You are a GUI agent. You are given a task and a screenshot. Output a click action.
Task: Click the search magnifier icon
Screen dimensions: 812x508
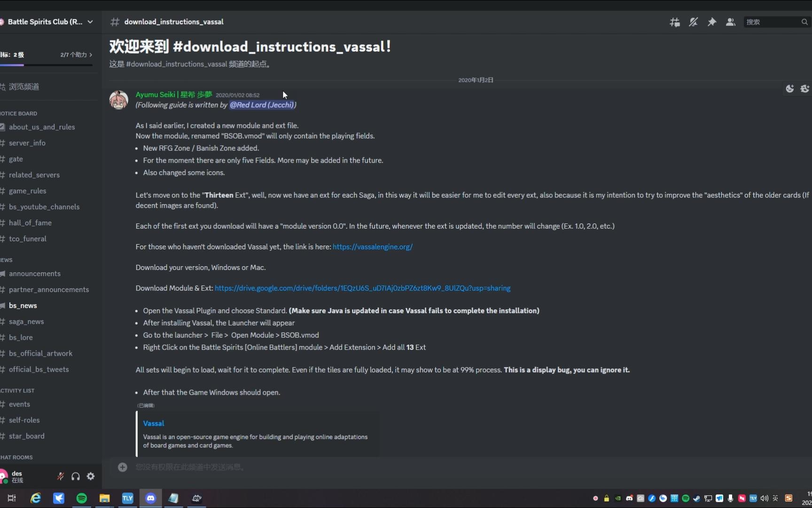pos(804,22)
